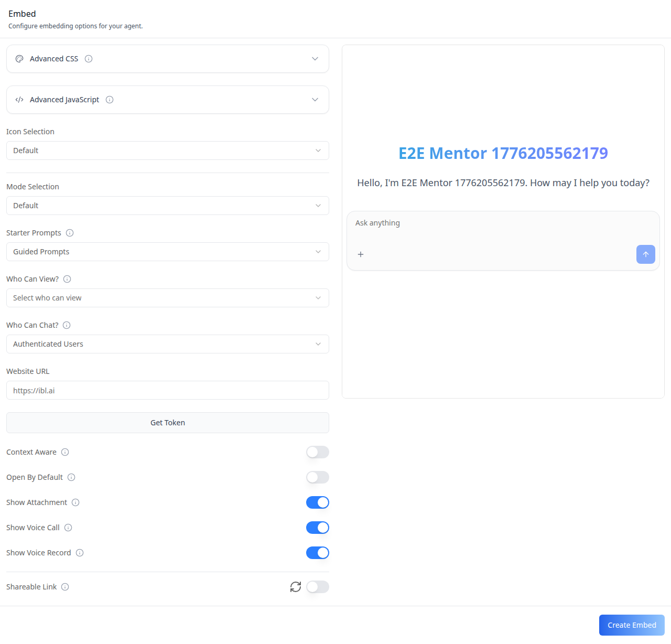Image resolution: width=671 pixels, height=644 pixels.
Task: Disable the Show Voice Record toggle
Action: tap(318, 553)
